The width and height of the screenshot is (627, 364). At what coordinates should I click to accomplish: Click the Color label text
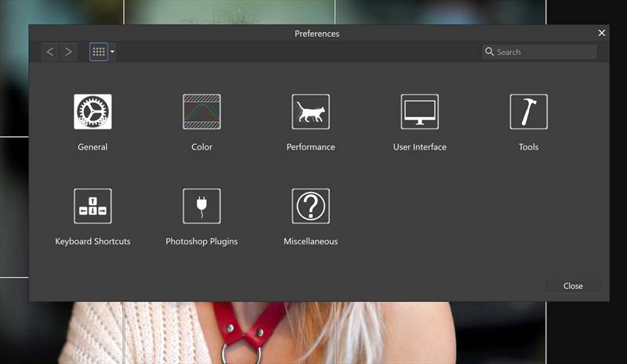point(201,147)
